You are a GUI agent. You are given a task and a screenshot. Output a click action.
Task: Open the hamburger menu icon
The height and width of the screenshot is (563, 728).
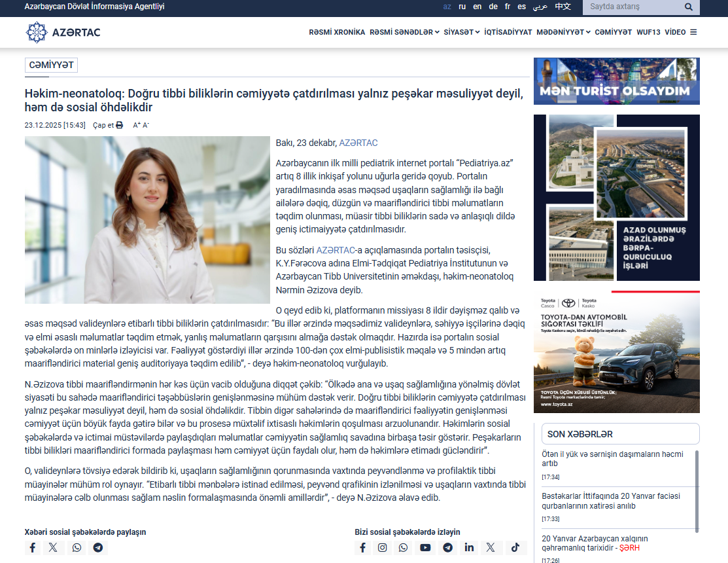pos(693,32)
